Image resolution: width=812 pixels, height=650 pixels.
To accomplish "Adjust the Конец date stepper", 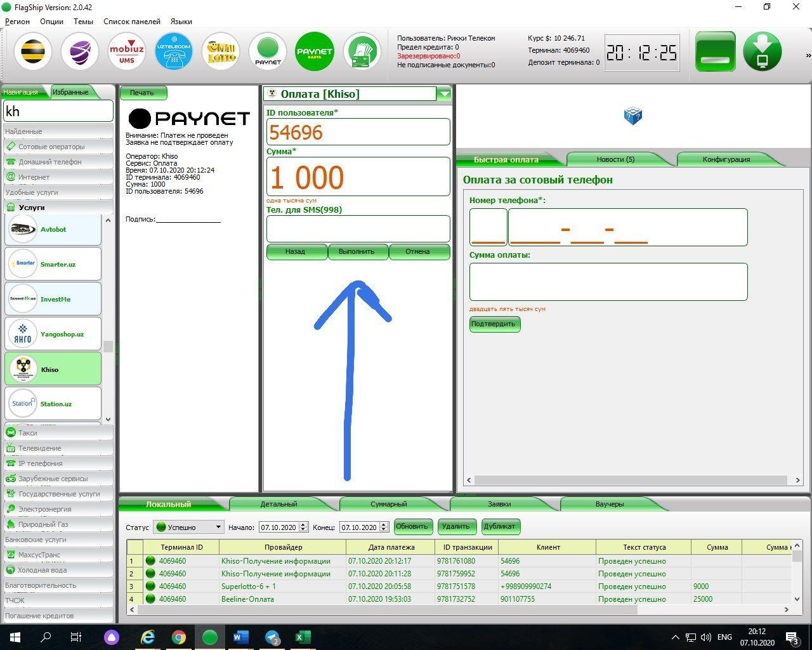I will pos(383,527).
